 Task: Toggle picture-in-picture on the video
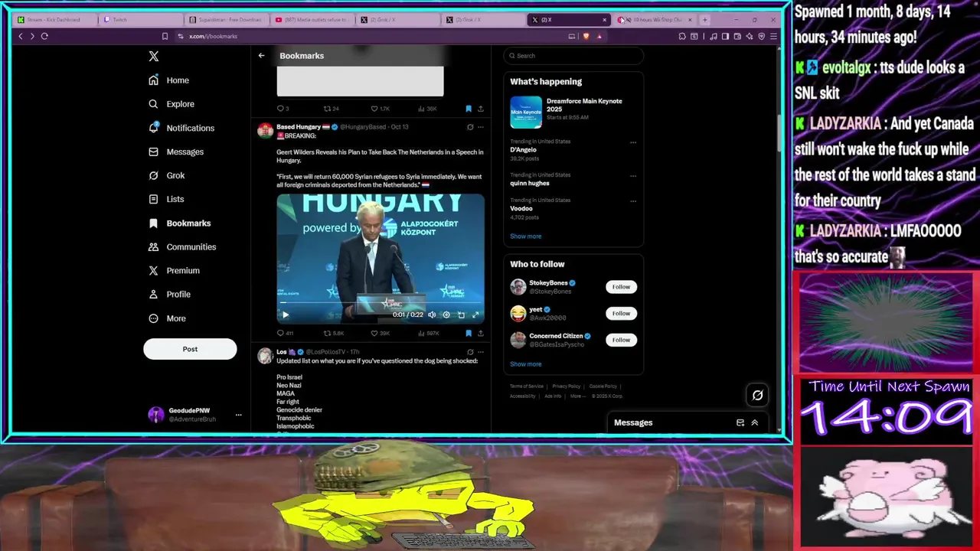461,315
